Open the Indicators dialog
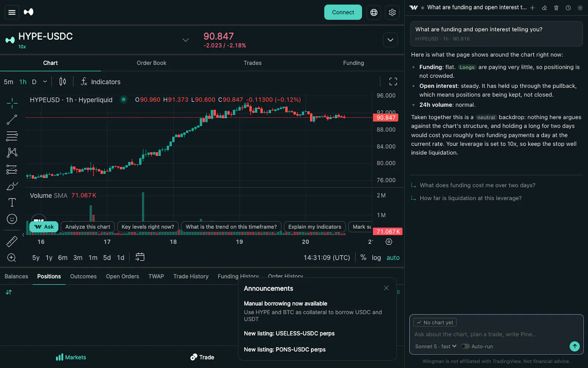This screenshot has height=368, width=588. [100, 82]
